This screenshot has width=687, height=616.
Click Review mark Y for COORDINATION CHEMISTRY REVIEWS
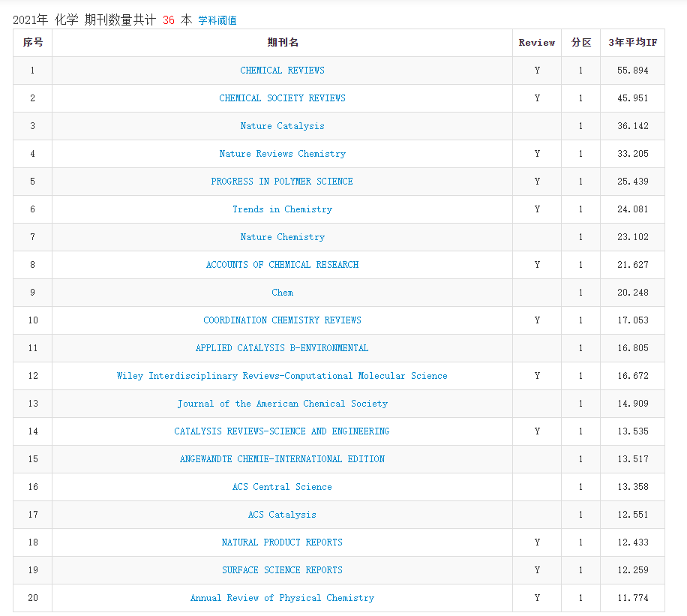[537, 320]
